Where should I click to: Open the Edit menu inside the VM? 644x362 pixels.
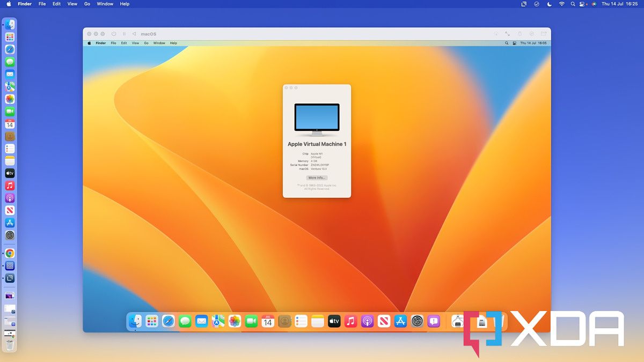pyautogui.click(x=124, y=43)
